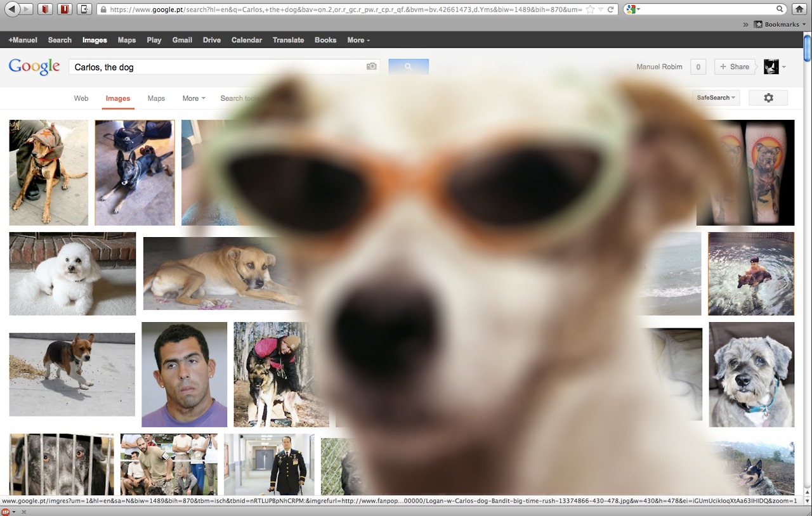Image resolution: width=812 pixels, height=516 pixels.
Task: Switch to the Maps results tab
Action: click(156, 98)
